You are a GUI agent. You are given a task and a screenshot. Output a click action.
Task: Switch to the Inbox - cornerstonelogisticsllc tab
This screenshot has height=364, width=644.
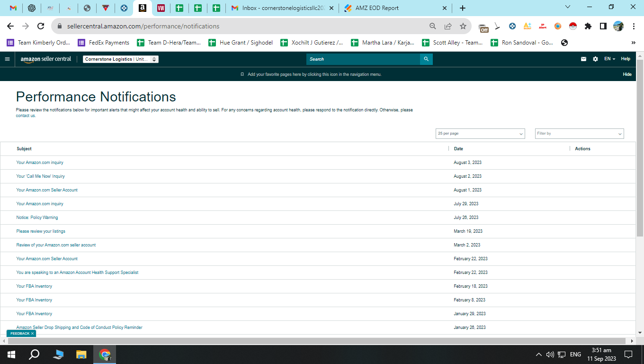click(x=283, y=8)
